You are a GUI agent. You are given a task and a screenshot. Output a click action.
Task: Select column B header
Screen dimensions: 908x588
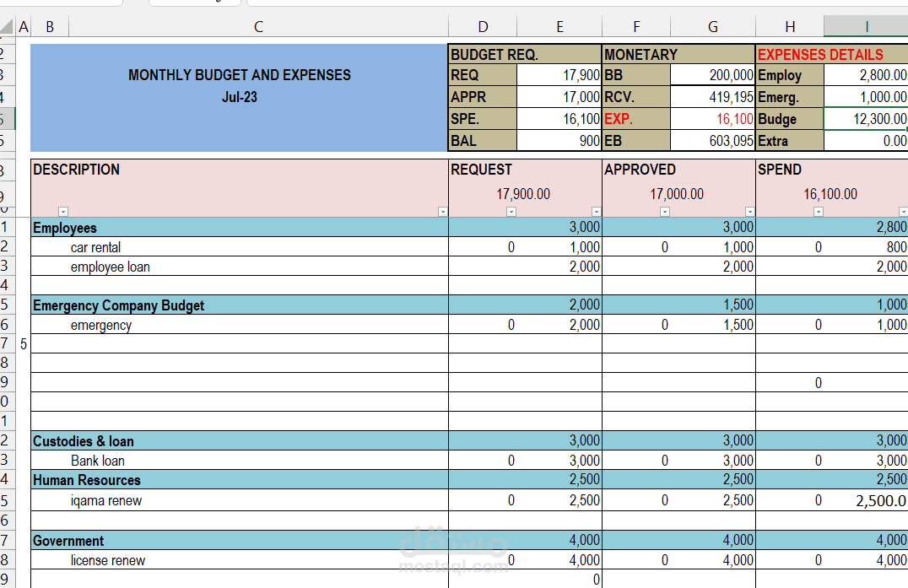click(50, 27)
